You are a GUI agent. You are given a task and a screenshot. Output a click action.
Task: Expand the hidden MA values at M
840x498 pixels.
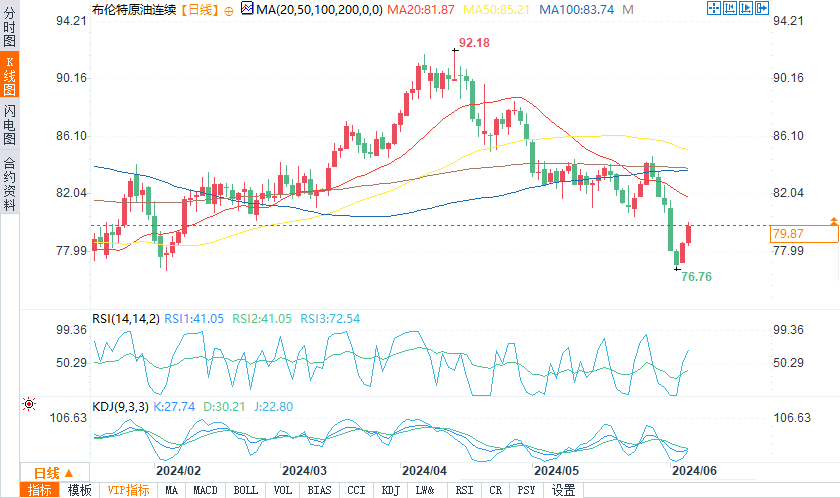pos(628,10)
